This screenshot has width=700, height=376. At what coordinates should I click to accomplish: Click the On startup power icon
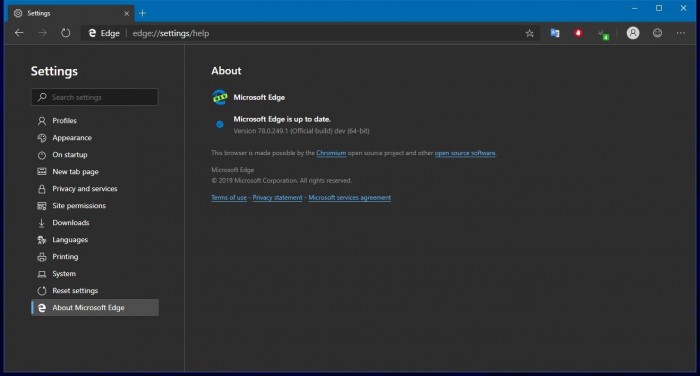[42, 155]
